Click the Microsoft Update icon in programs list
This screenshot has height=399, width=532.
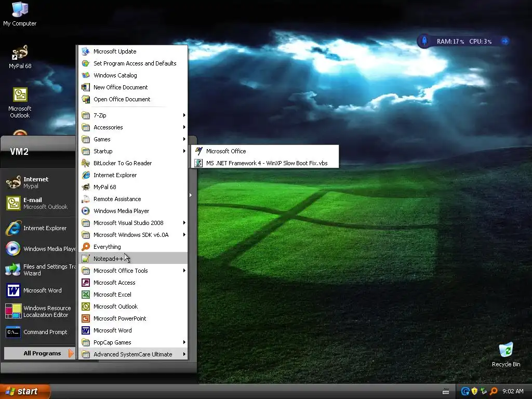pyautogui.click(x=86, y=51)
